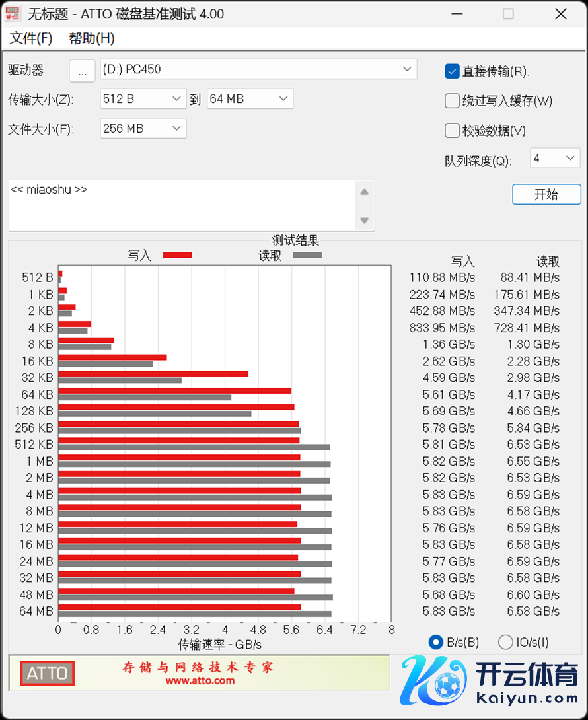Open the 文件(F) menu

[31, 38]
